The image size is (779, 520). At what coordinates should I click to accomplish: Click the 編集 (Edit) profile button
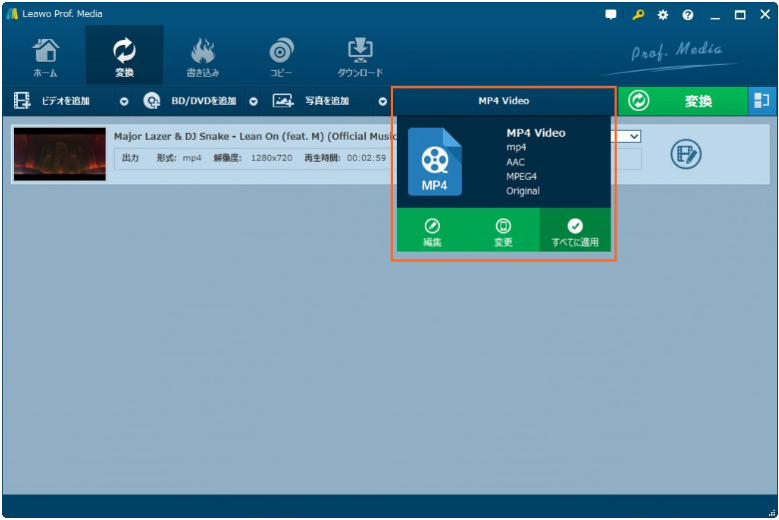432,232
